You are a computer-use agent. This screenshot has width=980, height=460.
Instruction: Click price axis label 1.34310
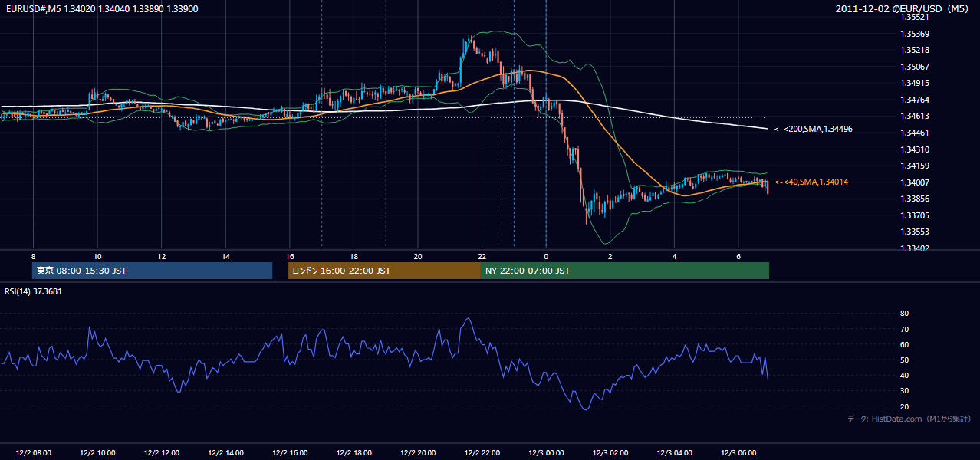coord(916,149)
